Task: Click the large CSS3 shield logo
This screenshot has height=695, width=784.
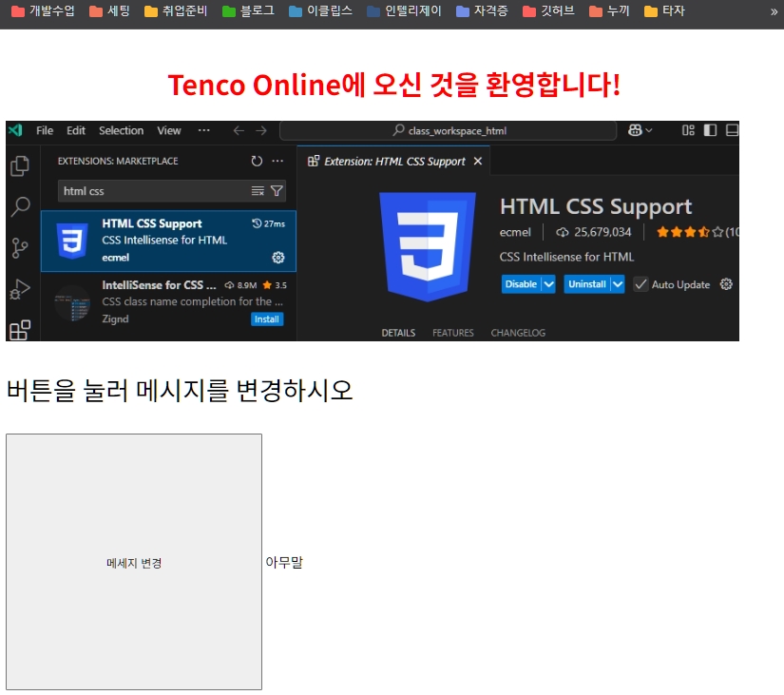Action: click(x=428, y=246)
